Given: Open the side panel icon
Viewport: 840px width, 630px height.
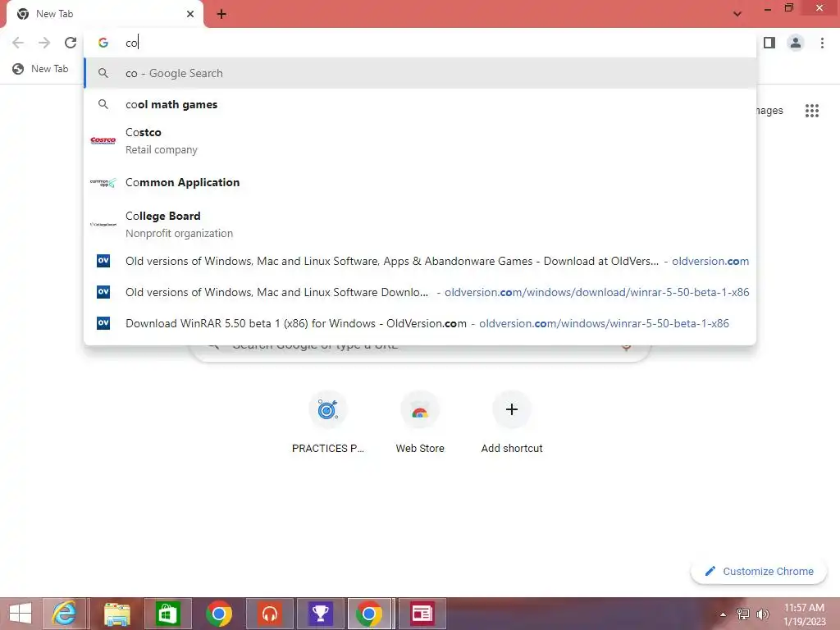Looking at the screenshot, I should point(769,43).
